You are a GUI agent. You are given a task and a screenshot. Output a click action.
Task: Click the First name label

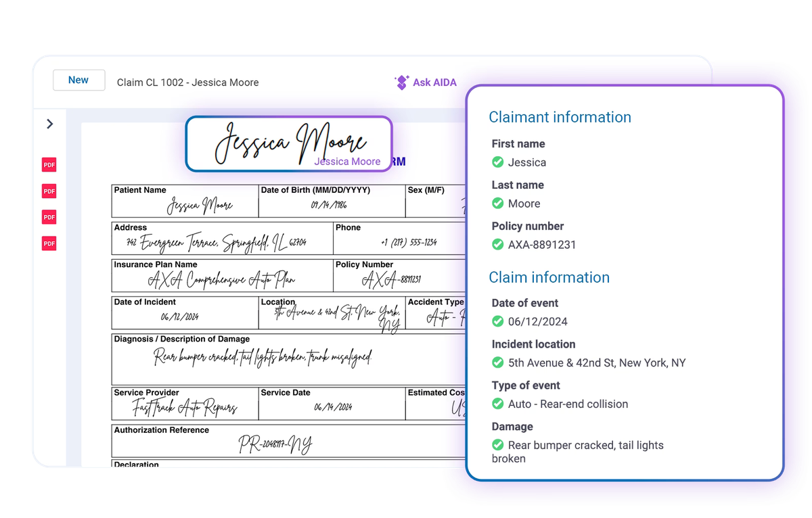tap(518, 143)
